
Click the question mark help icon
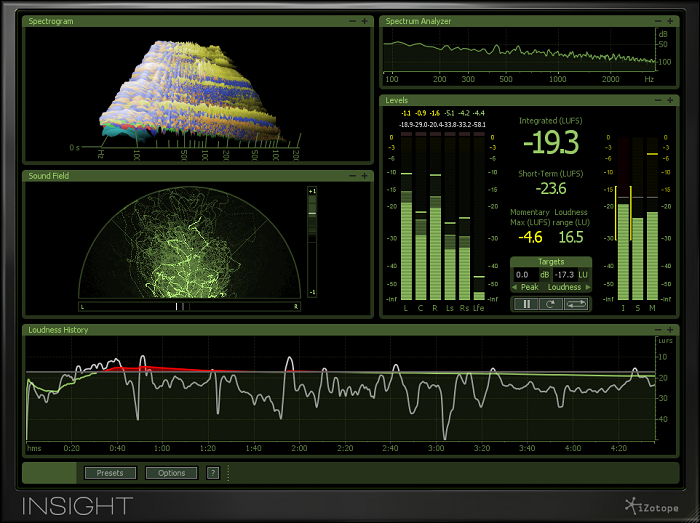click(213, 473)
